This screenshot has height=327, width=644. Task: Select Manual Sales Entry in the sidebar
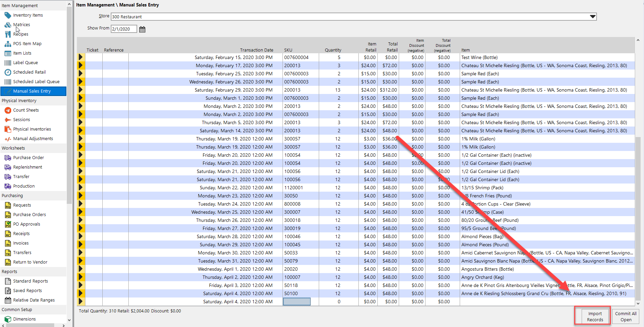[x=33, y=91]
